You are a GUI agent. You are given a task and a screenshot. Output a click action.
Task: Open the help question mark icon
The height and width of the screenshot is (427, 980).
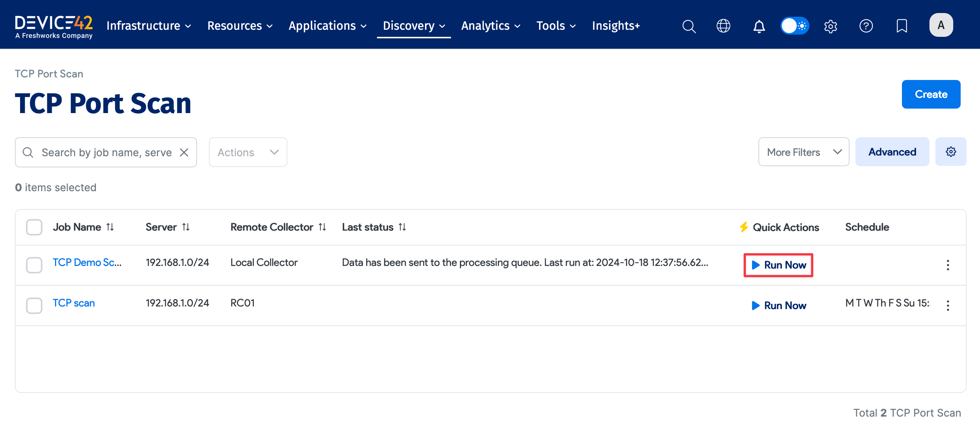pyautogui.click(x=866, y=26)
